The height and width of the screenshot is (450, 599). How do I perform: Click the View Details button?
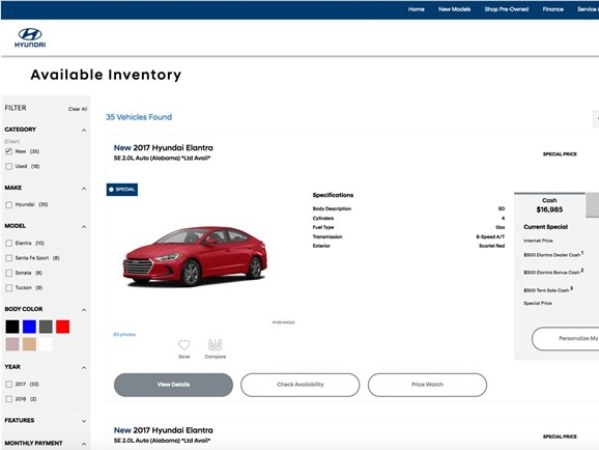click(173, 385)
